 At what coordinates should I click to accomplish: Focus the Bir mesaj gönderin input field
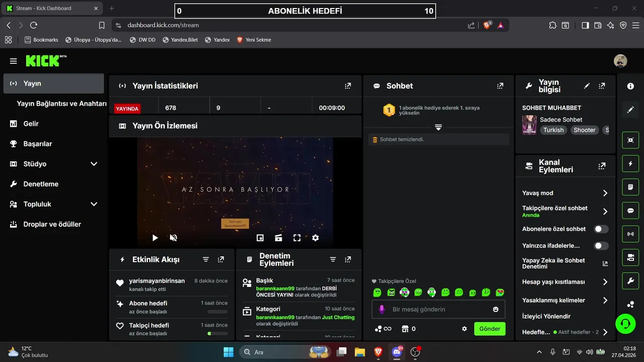[x=438, y=309]
